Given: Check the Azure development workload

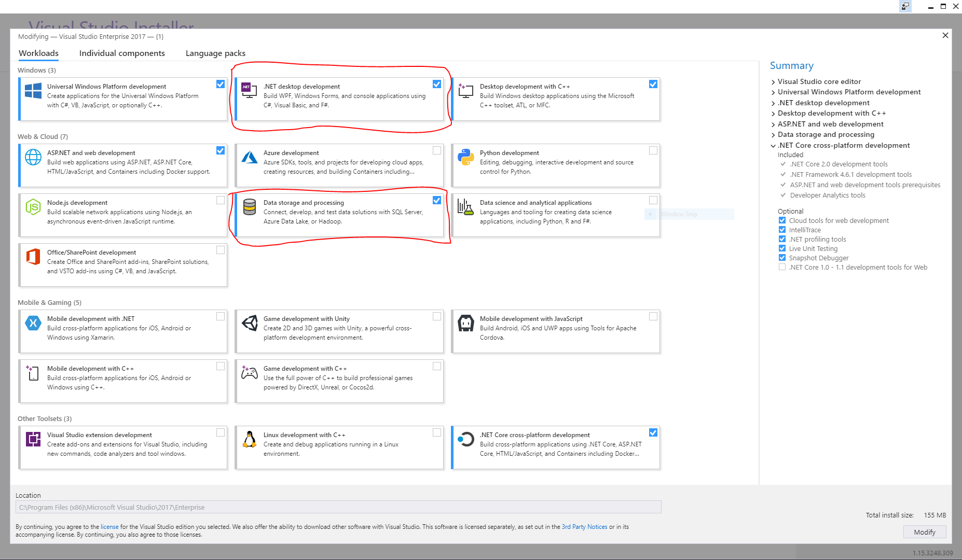Looking at the screenshot, I should click(x=437, y=150).
